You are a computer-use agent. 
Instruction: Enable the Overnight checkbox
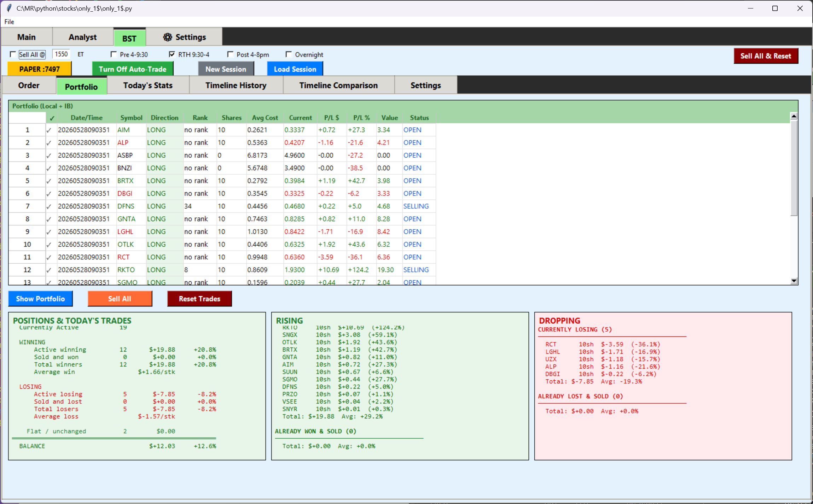pos(289,54)
